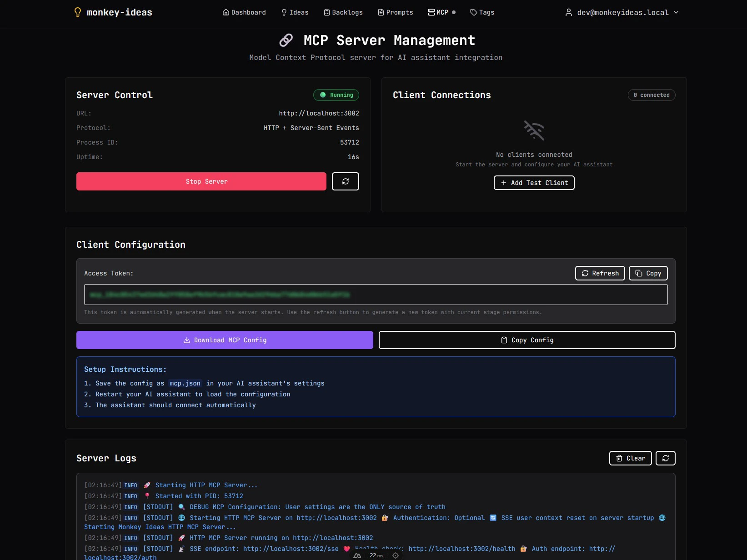Click the Copy Config button
This screenshot has width=747, height=560.
pos(527,340)
